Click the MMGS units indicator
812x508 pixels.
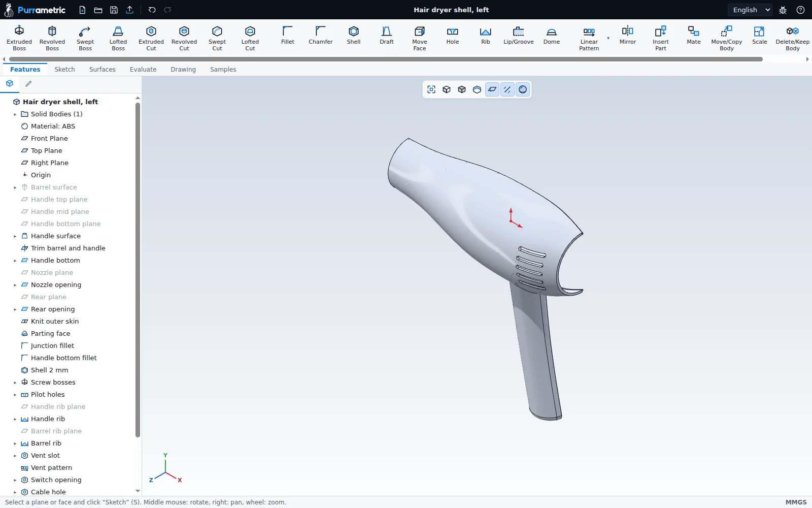tap(796, 502)
